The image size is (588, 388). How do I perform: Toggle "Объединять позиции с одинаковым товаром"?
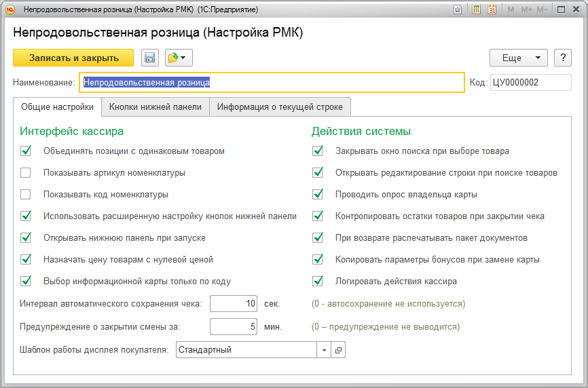pos(26,151)
